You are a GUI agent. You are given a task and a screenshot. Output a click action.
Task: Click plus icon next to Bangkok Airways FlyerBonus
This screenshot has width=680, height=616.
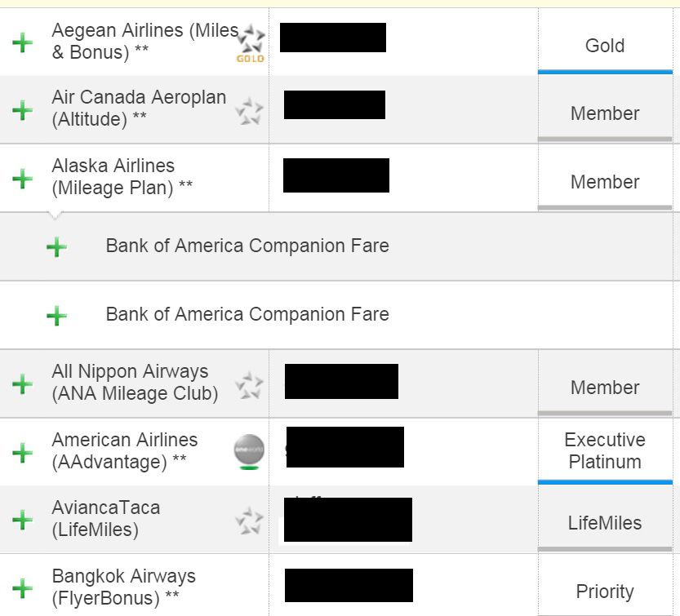[x=23, y=587]
